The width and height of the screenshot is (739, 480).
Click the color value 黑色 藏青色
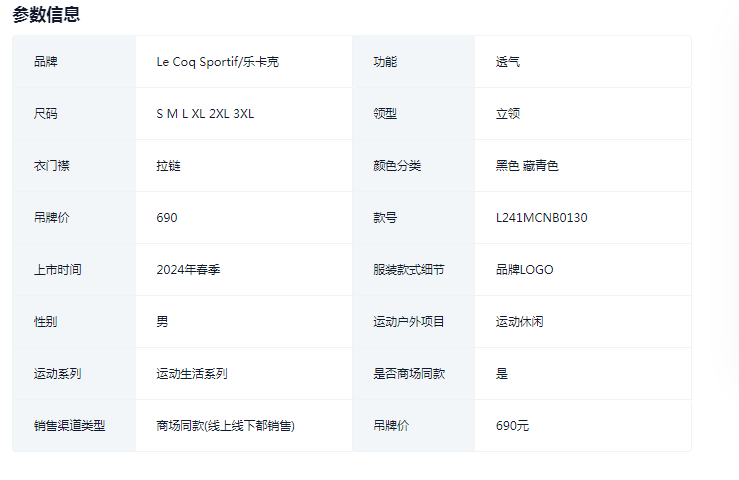[x=527, y=166]
